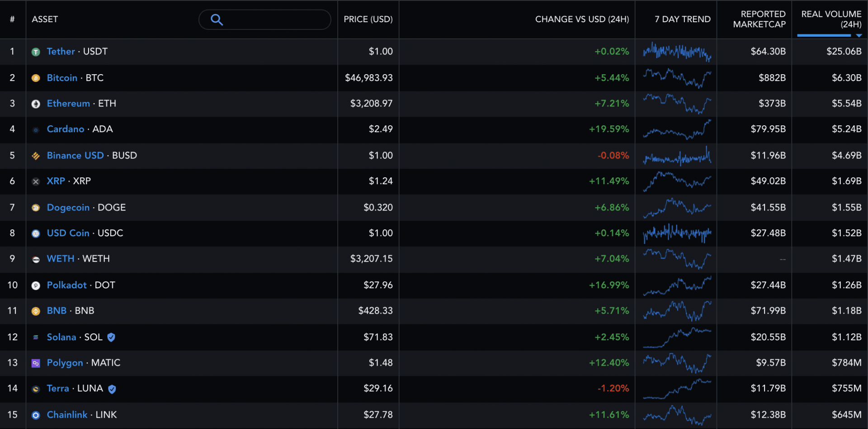The width and height of the screenshot is (868, 429).
Task: Click the Dogecoin coin icon
Action: (x=36, y=208)
